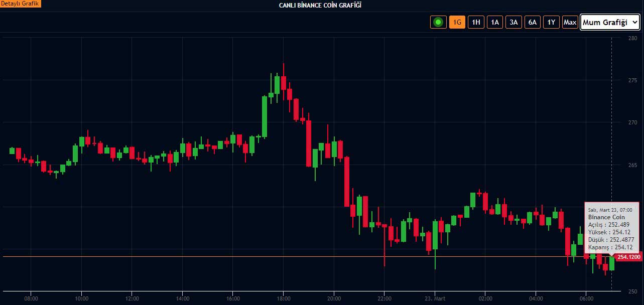Click the Kapanış : 254.12 tooltip value

pyautogui.click(x=610, y=247)
